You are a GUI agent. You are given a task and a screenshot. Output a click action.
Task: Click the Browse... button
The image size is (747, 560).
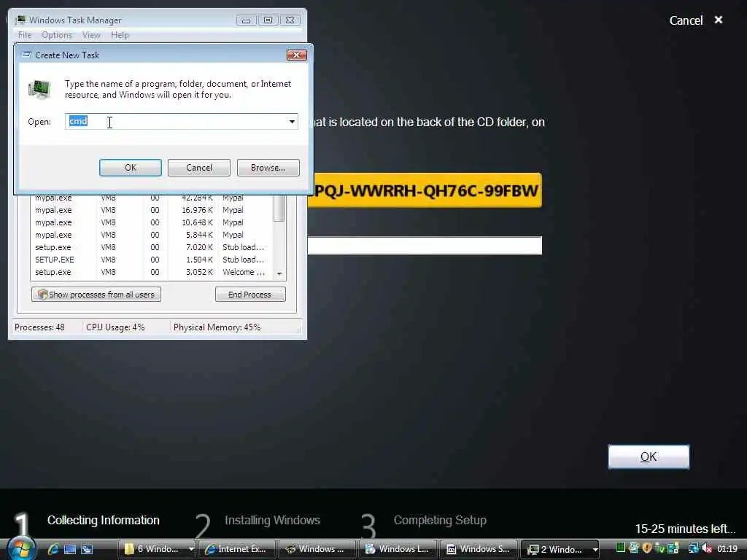pyautogui.click(x=268, y=168)
